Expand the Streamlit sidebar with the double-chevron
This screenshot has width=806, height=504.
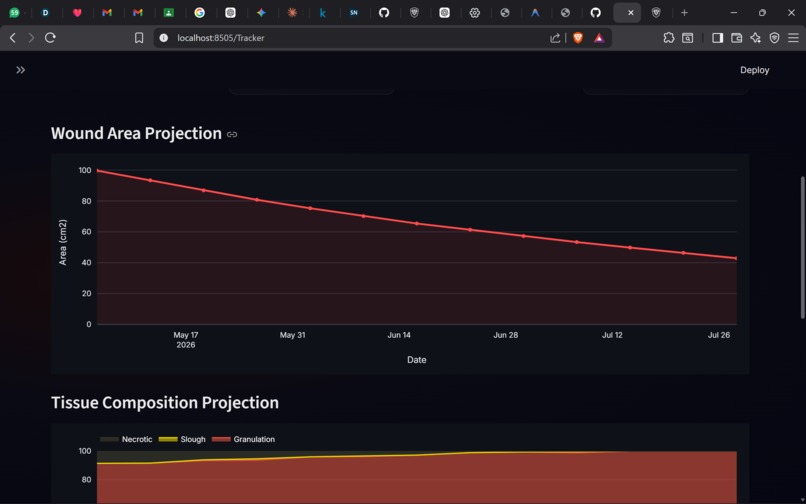21,70
